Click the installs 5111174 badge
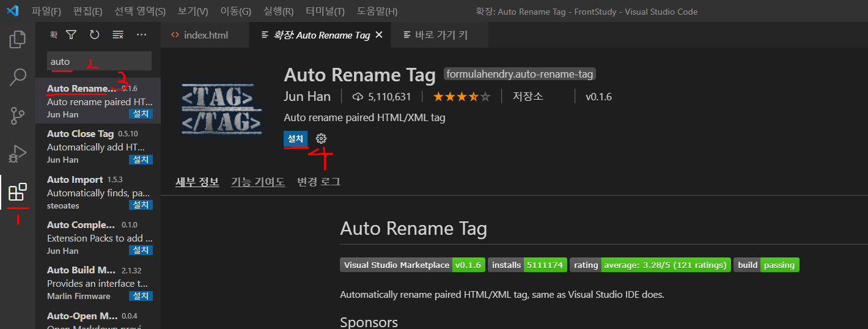The height and width of the screenshot is (329, 868). pyautogui.click(x=528, y=265)
